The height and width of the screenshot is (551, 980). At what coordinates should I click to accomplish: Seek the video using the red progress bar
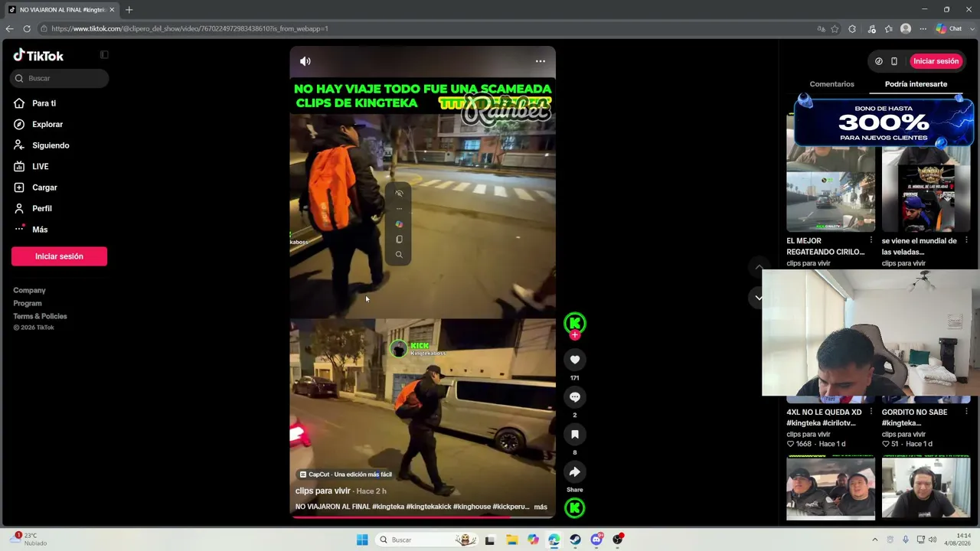(x=423, y=517)
